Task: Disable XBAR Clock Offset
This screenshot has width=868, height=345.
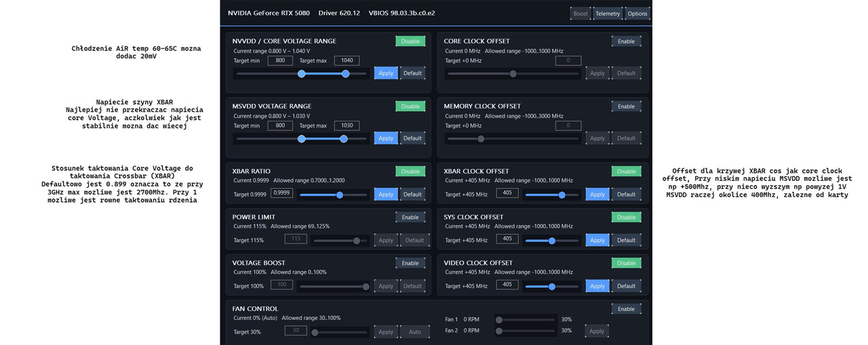Action: point(626,171)
